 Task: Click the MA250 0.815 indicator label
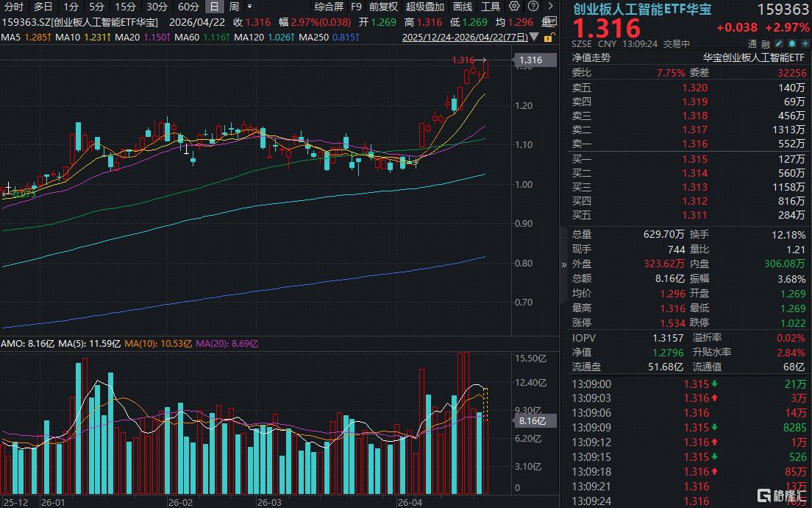[329, 38]
